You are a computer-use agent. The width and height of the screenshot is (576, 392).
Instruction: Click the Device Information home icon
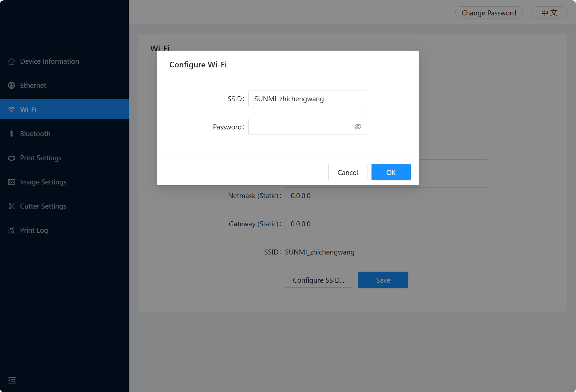[12, 61]
